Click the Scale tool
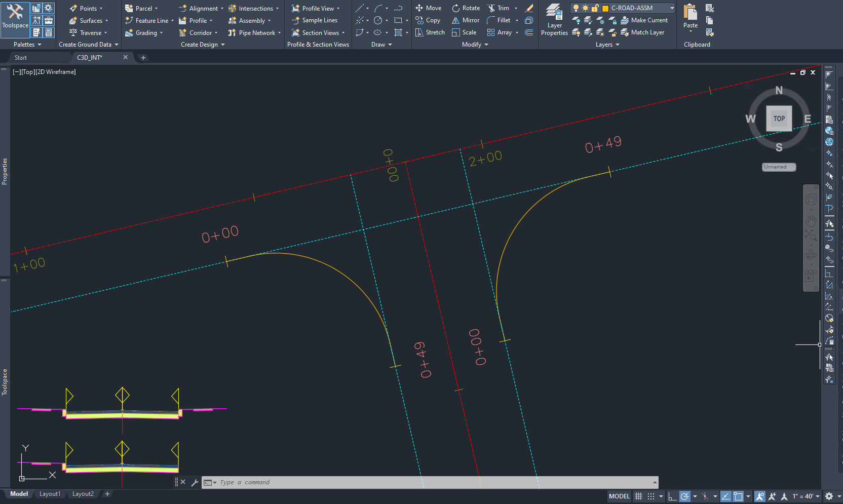The image size is (843, 504). point(464,32)
